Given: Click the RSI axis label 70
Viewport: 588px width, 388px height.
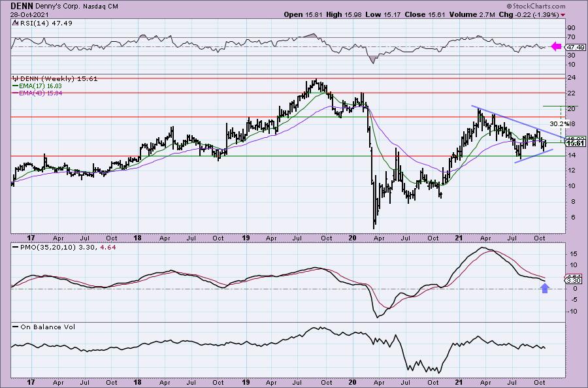Looking at the screenshot, I should 571,37.
